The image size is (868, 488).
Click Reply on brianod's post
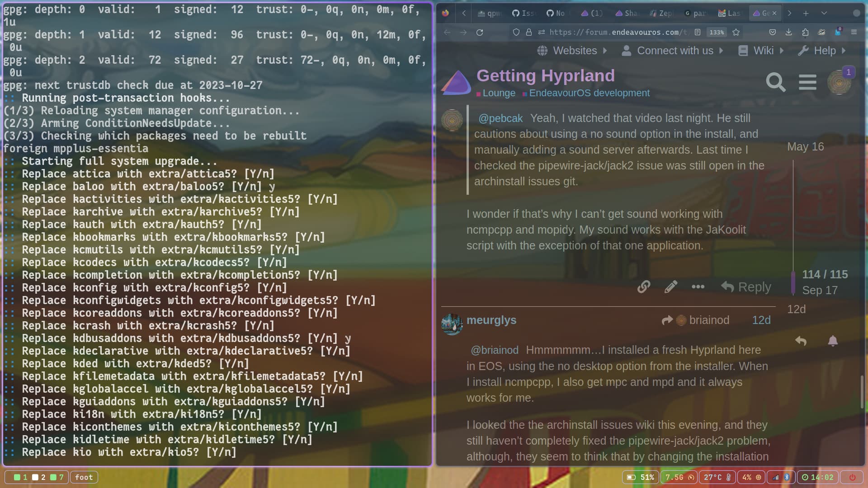[x=746, y=286]
